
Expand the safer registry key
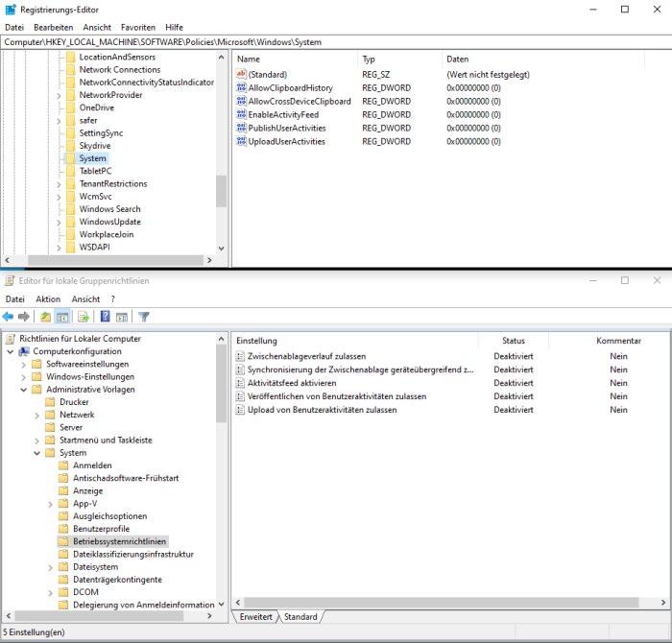[59, 121]
